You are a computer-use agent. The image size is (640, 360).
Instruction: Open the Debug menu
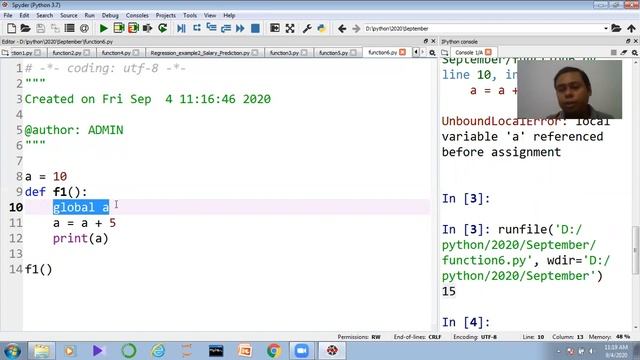[110, 15]
